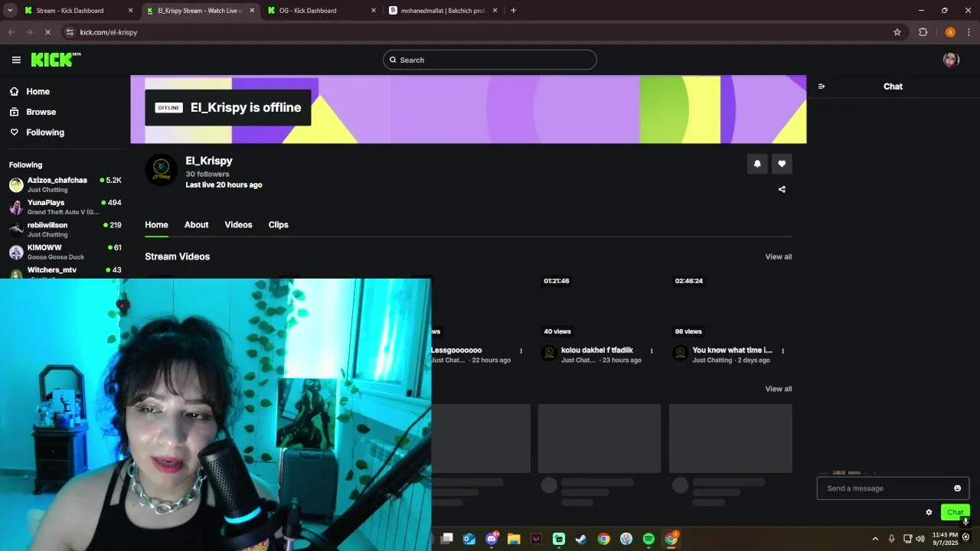The height and width of the screenshot is (551, 980).
Task: Open the hamburger sidebar menu
Action: click(16, 60)
